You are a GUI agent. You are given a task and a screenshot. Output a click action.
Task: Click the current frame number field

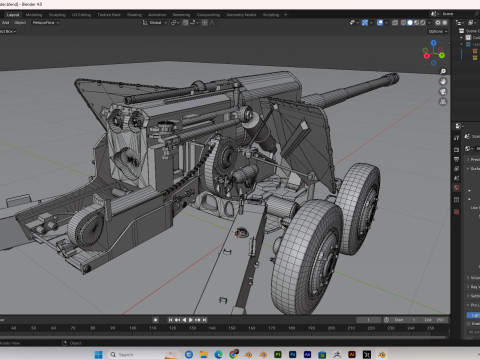(368, 320)
